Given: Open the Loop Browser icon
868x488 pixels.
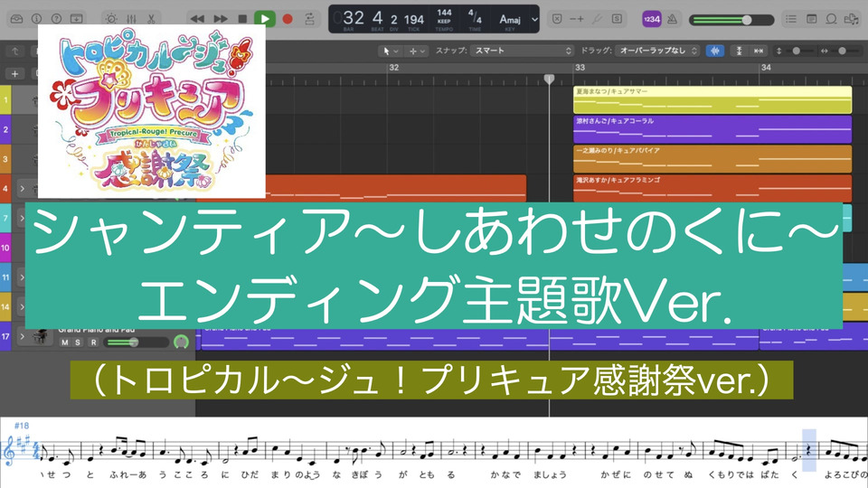Looking at the screenshot, I should pyautogui.click(x=832, y=19).
